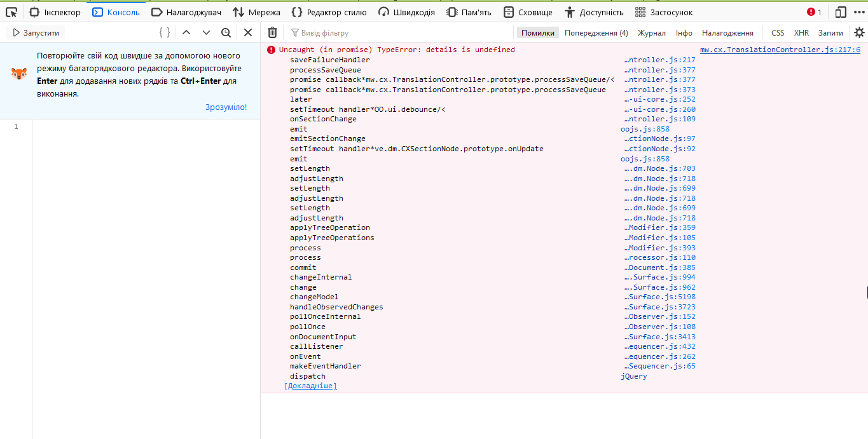
Task: Open source link for saveFailureHandler frame
Action: coord(659,60)
